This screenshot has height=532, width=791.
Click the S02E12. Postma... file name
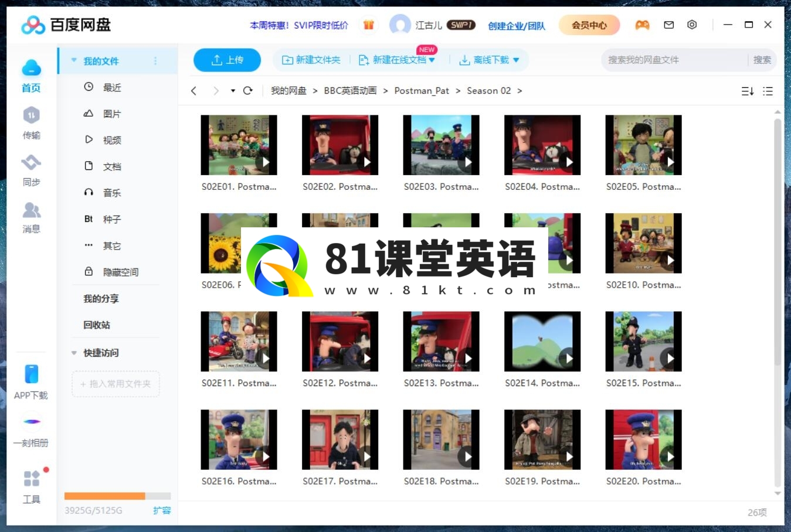(x=340, y=383)
